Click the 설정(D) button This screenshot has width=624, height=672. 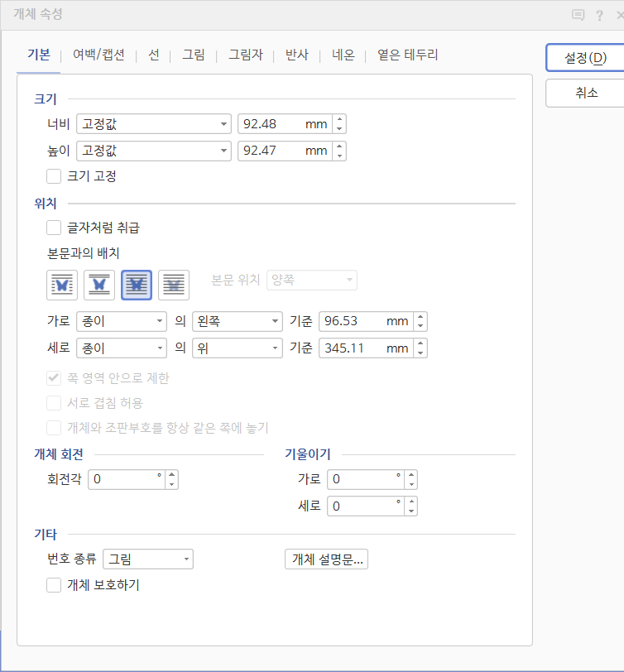tap(585, 58)
